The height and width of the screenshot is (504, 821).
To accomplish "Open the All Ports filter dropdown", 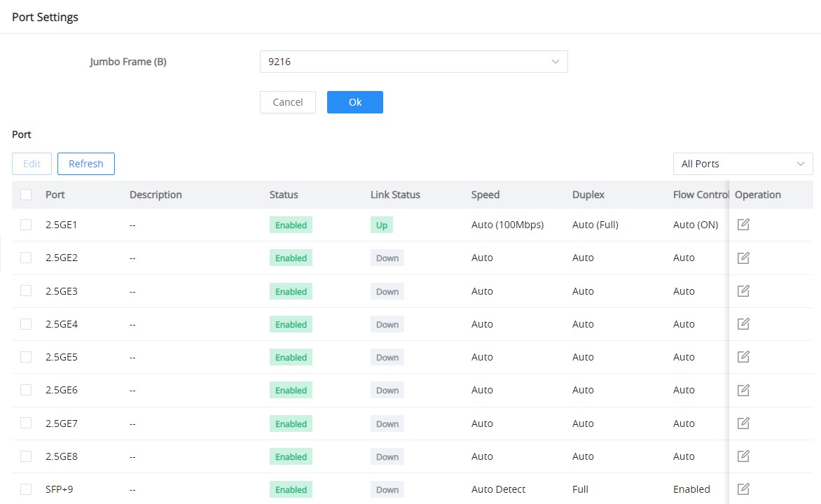I will 743,164.
